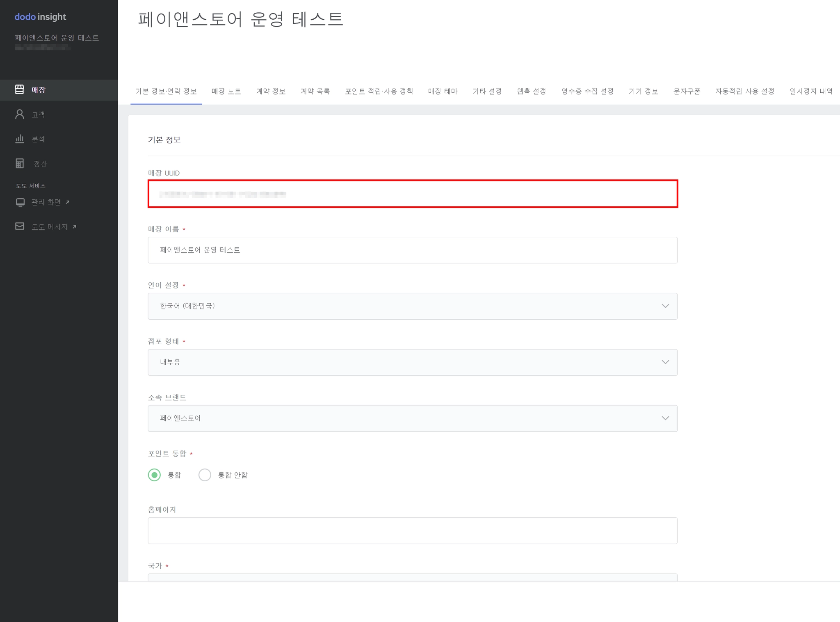Click external link arrow beside 도도 메시지
Image resolution: width=840 pixels, height=622 pixels.
(x=74, y=227)
